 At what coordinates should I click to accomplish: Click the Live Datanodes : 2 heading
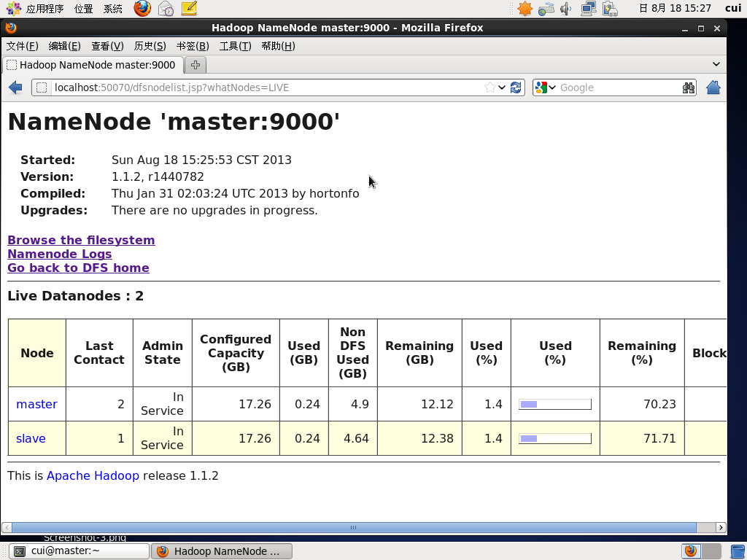pyautogui.click(x=75, y=296)
